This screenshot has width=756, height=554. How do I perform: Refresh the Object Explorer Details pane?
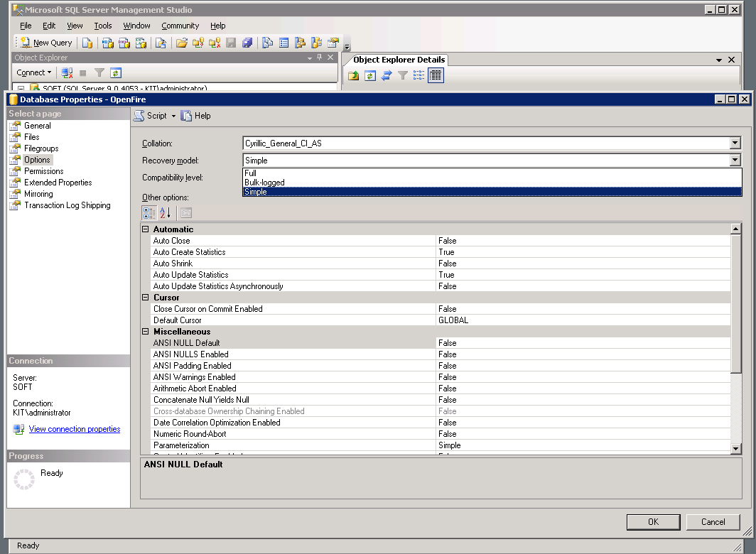[369, 76]
